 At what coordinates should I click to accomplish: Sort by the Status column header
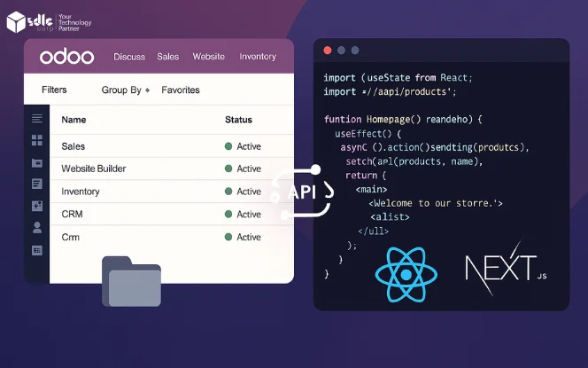click(x=238, y=120)
